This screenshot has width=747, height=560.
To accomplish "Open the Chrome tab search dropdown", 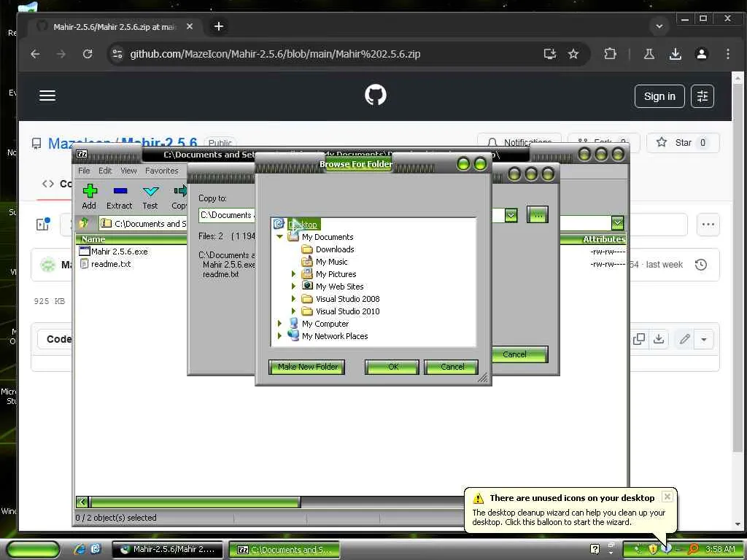I will [x=659, y=26].
